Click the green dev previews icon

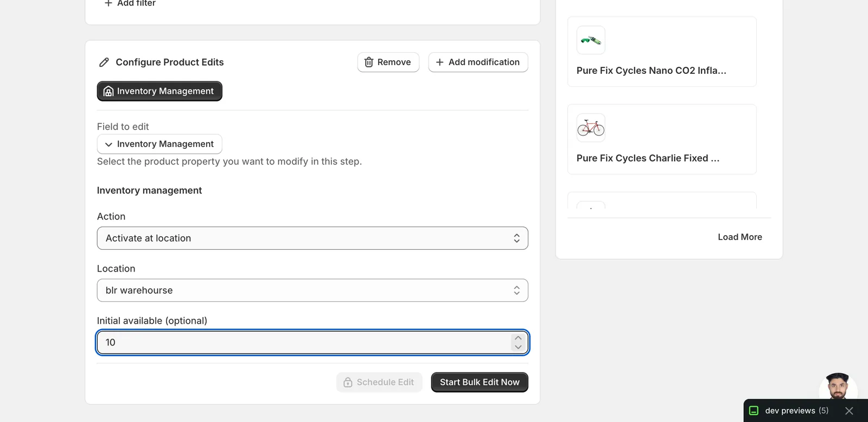(x=754, y=411)
